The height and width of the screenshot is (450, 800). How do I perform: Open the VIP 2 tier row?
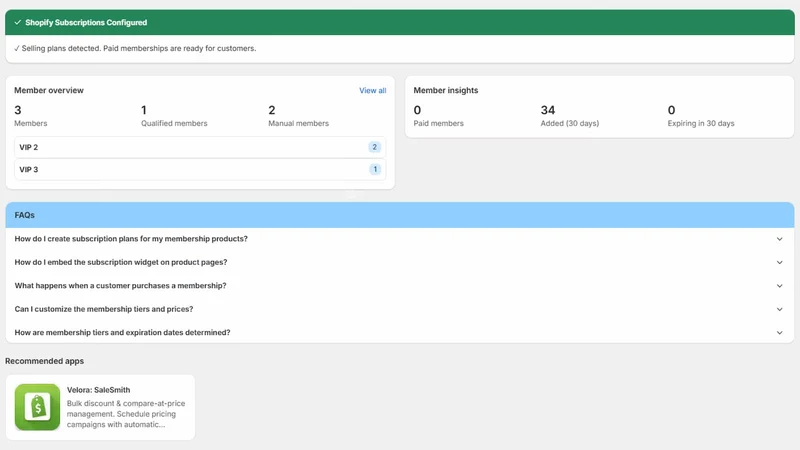pyautogui.click(x=200, y=147)
